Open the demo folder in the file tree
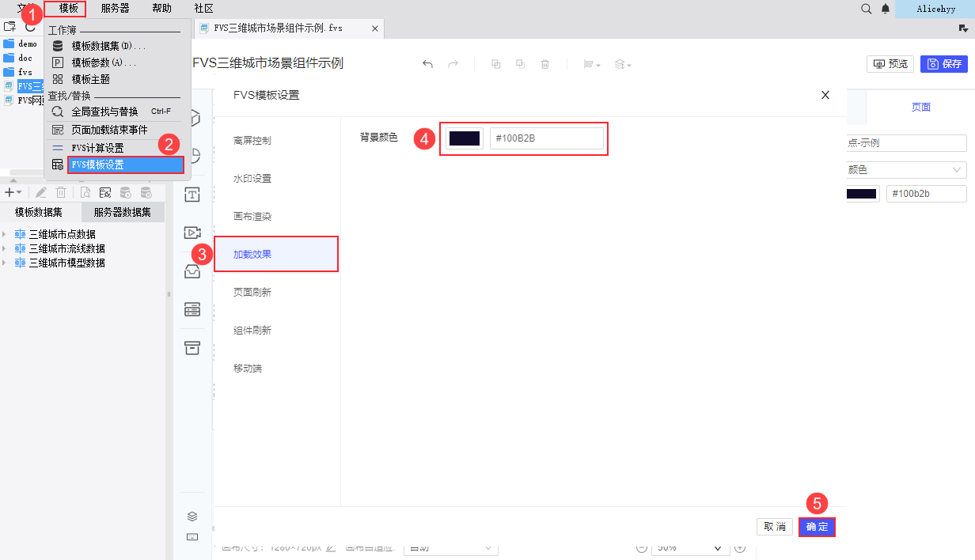This screenshot has width=975, height=560. tap(21, 44)
